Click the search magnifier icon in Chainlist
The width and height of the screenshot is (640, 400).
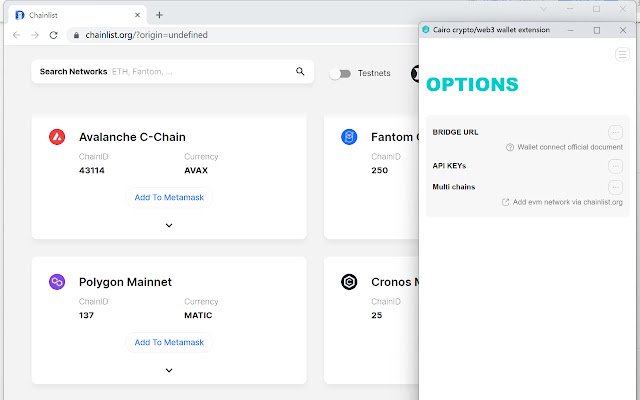300,71
